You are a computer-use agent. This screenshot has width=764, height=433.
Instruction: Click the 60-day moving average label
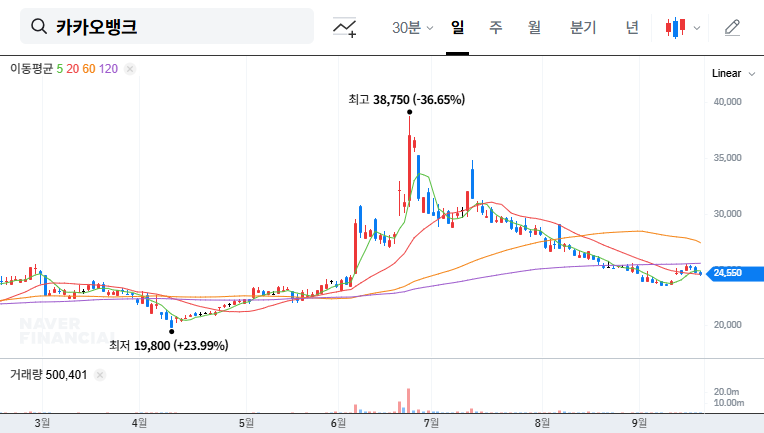pos(89,69)
